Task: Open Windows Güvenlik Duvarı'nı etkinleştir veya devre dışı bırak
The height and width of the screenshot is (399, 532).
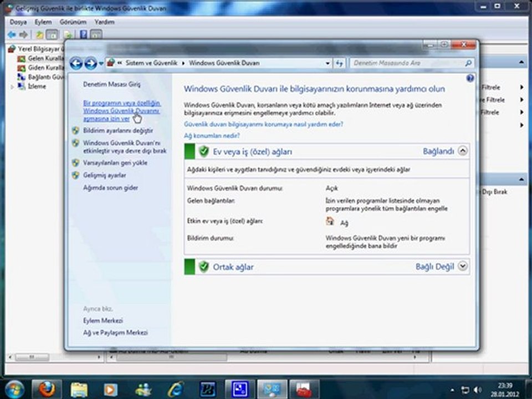Action: click(125, 147)
